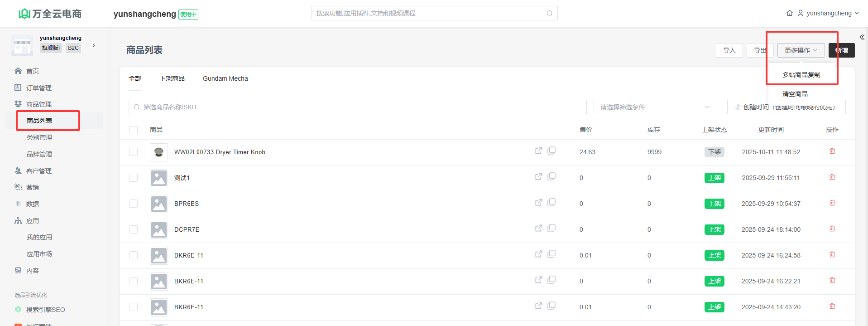Open the 请选择筛选条件 filter dropdown
Screen dimensions: 868x326
coord(655,107)
